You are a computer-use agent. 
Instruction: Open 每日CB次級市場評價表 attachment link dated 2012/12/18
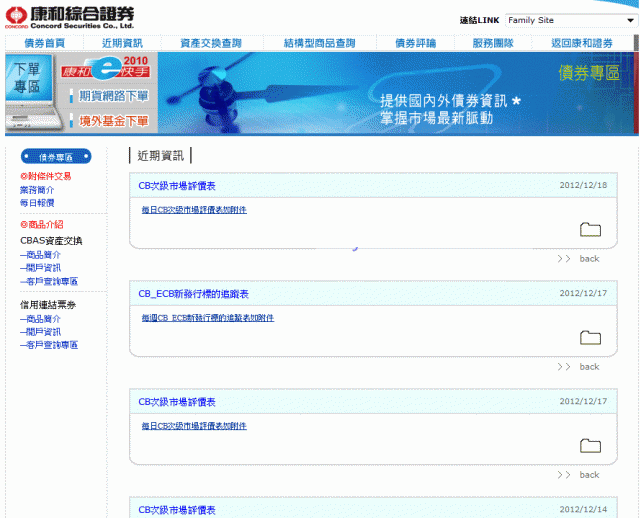[x=194, y=210]
